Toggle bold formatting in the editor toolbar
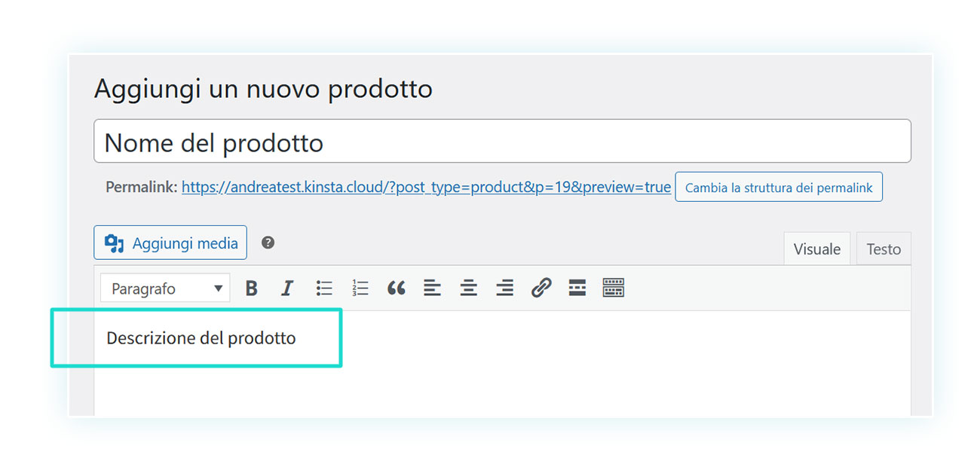The height and width of the screenshot is (473, 980). coord(252,288)
